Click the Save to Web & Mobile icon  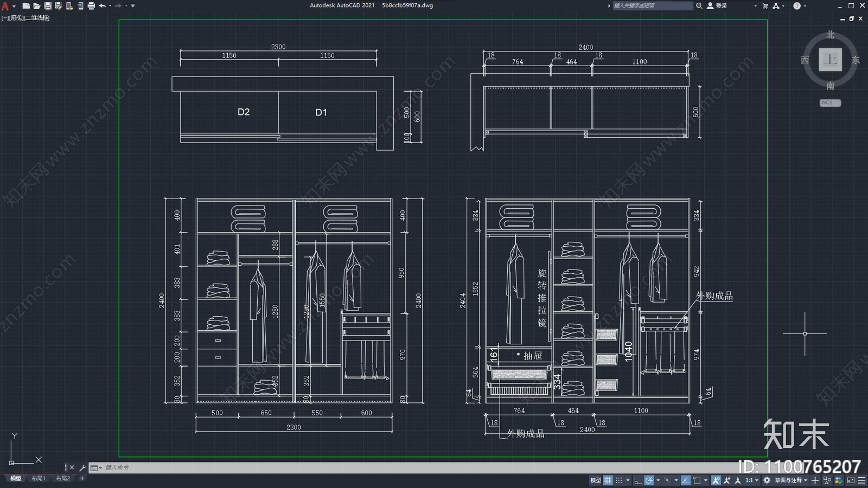click(80, 6)
